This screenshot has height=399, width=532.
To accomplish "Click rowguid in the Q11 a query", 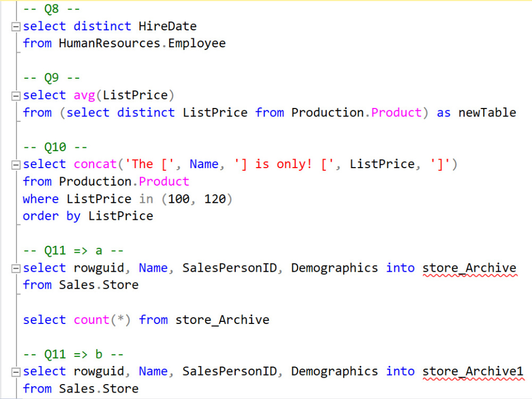I will [x=99, y=268].
